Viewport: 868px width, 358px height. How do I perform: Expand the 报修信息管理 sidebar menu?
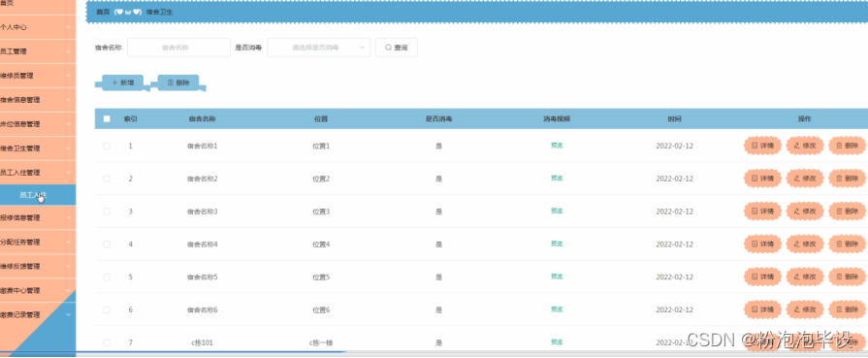(x=38, y=217)
